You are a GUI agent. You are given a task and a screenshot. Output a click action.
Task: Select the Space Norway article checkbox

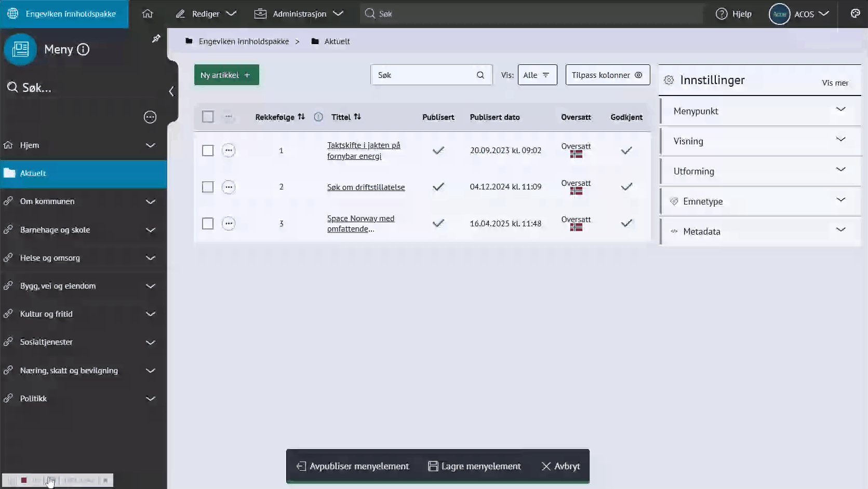coord(208,224)
